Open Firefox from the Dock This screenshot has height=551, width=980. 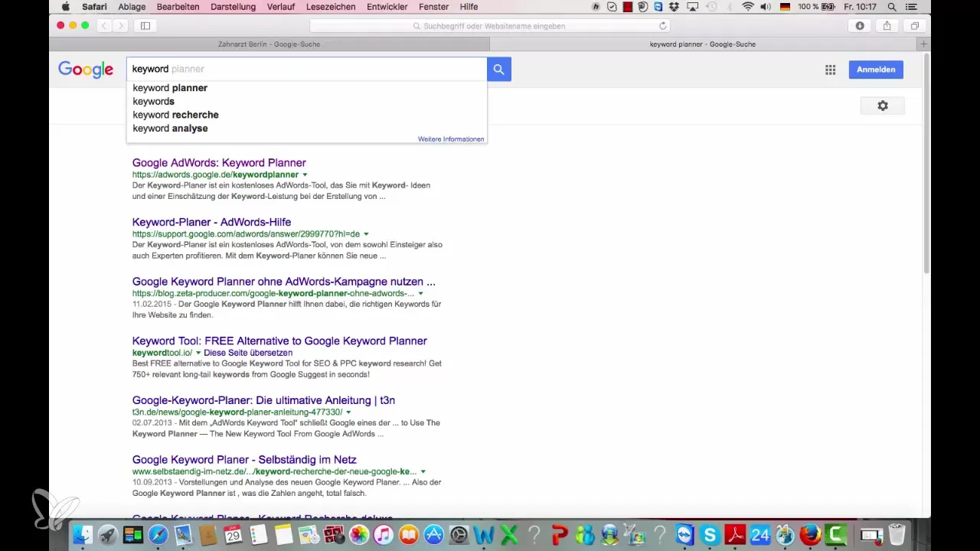[x=810, y=535]
